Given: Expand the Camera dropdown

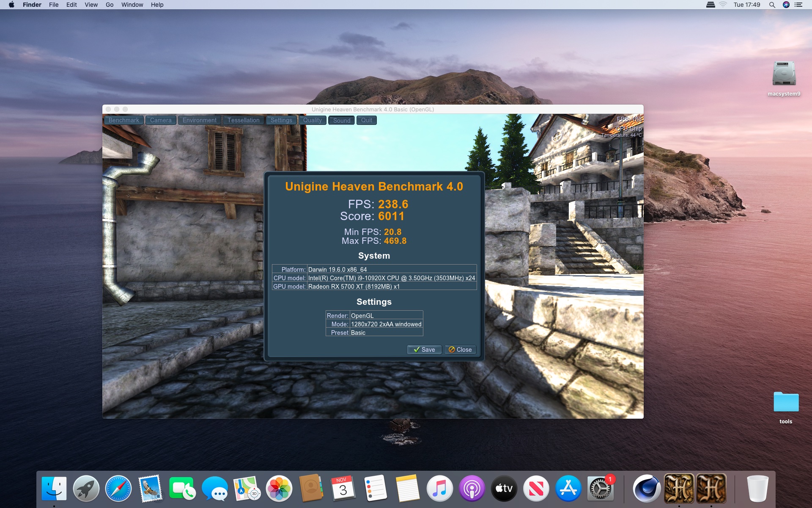Looking at the screenshot, I should coord(161,120).
